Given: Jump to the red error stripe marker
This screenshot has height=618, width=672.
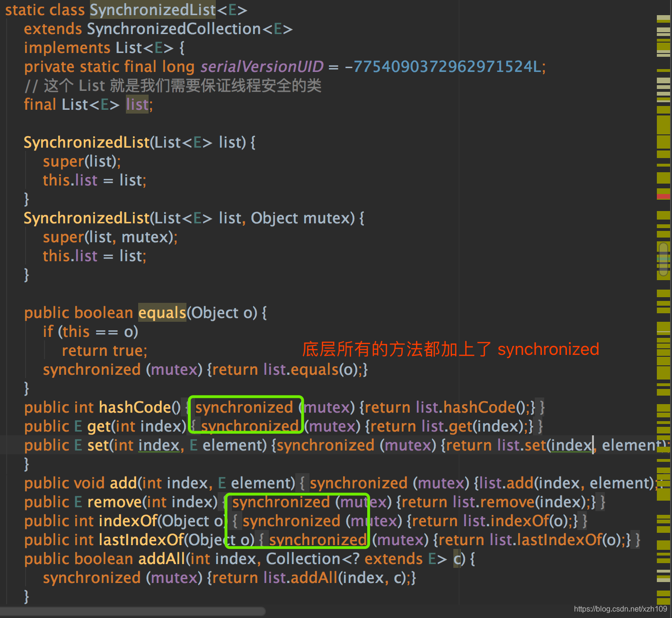Looking at the screenshot, I should [663, 196].
